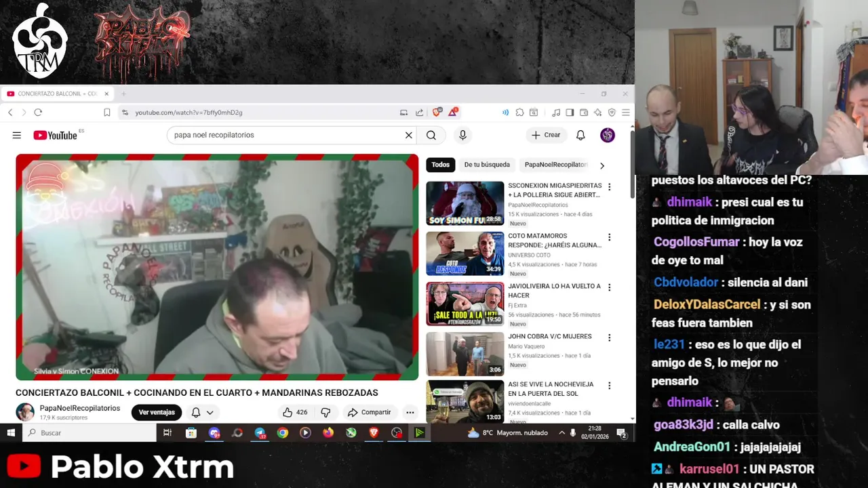
Task: Open more actions ellipsis under video
Action: tap(410, 412)
